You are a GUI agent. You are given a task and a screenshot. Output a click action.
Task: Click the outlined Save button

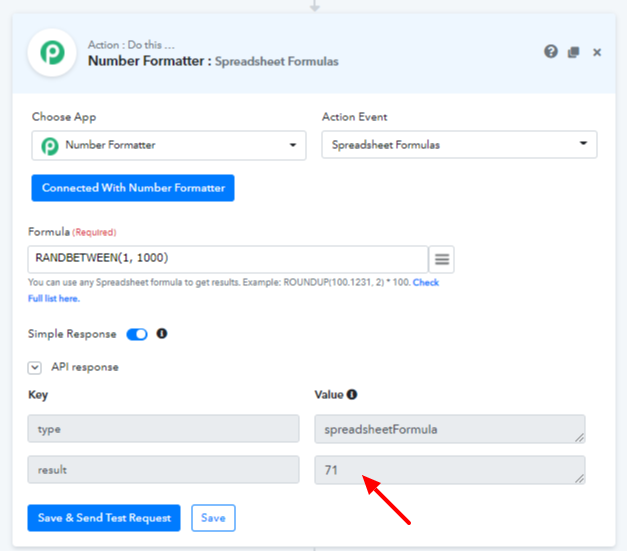click(213, 518)
